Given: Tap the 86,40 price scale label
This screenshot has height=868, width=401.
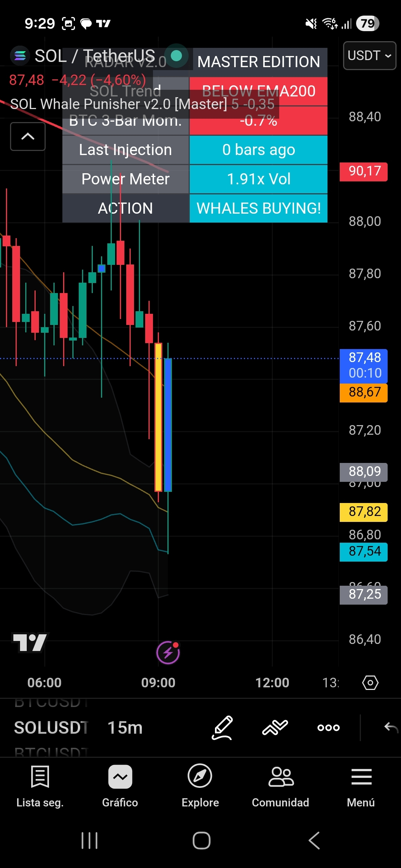Looking at the screenshot, I should (365, 640).
